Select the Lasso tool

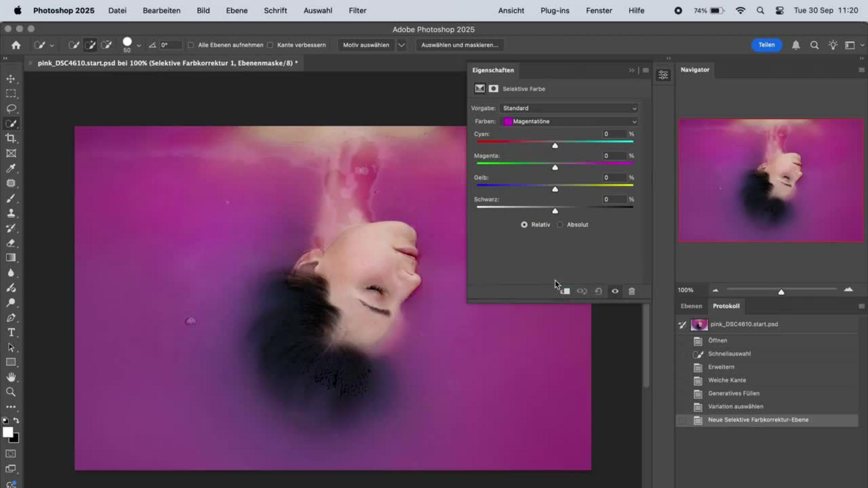point(11,108)
